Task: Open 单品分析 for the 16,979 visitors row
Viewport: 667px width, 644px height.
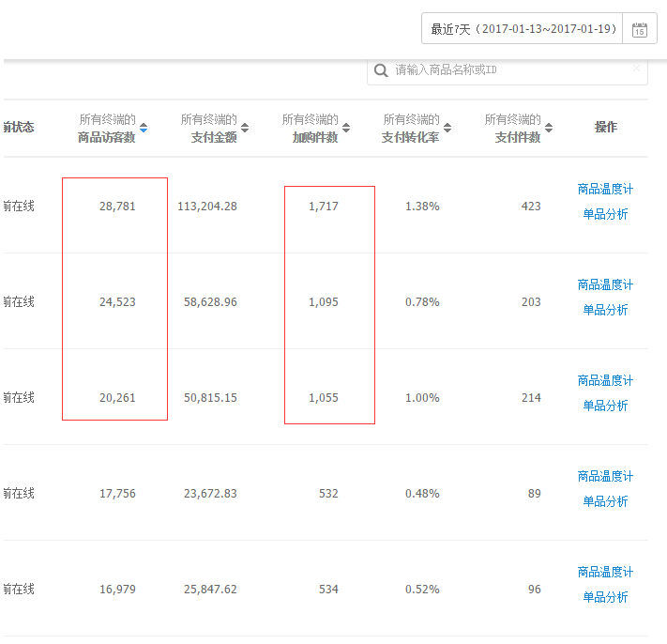Action: (605, 597)
